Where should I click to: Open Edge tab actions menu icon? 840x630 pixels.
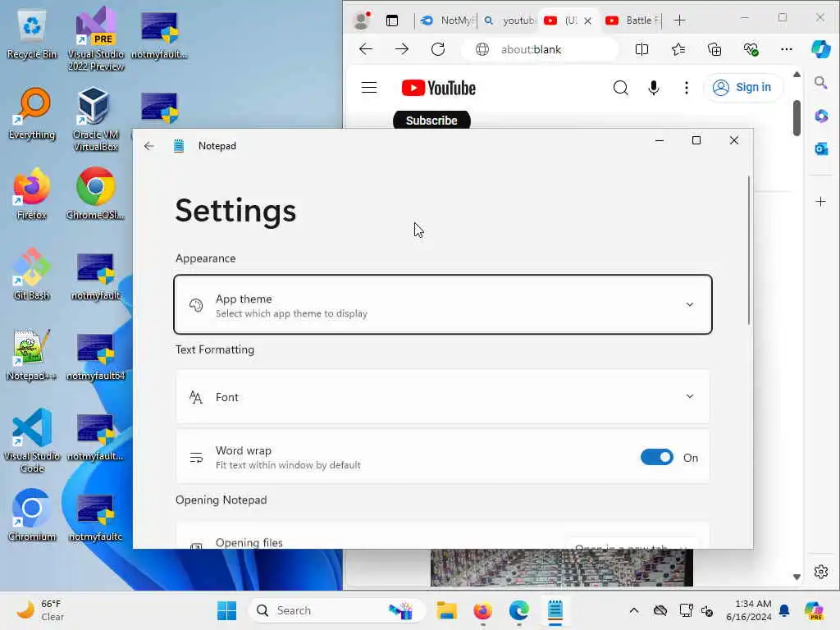[x=392, y=21]
